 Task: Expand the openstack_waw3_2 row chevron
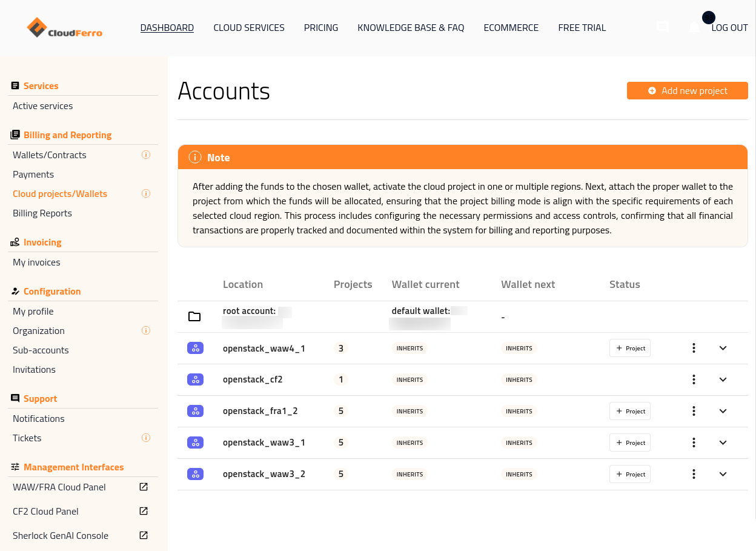click(x=723, y=474)
